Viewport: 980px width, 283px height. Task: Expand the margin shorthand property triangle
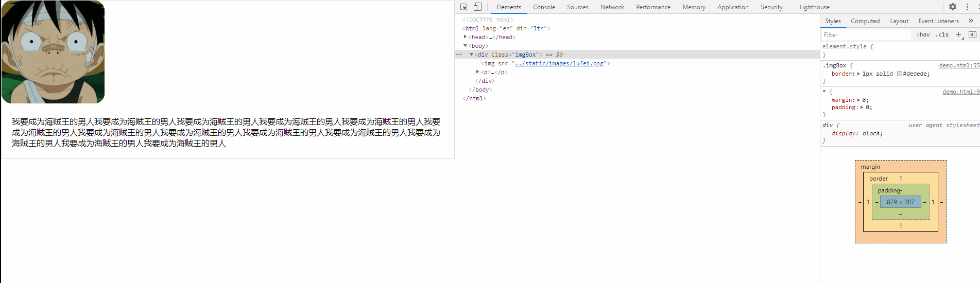[x=858, y=100]
